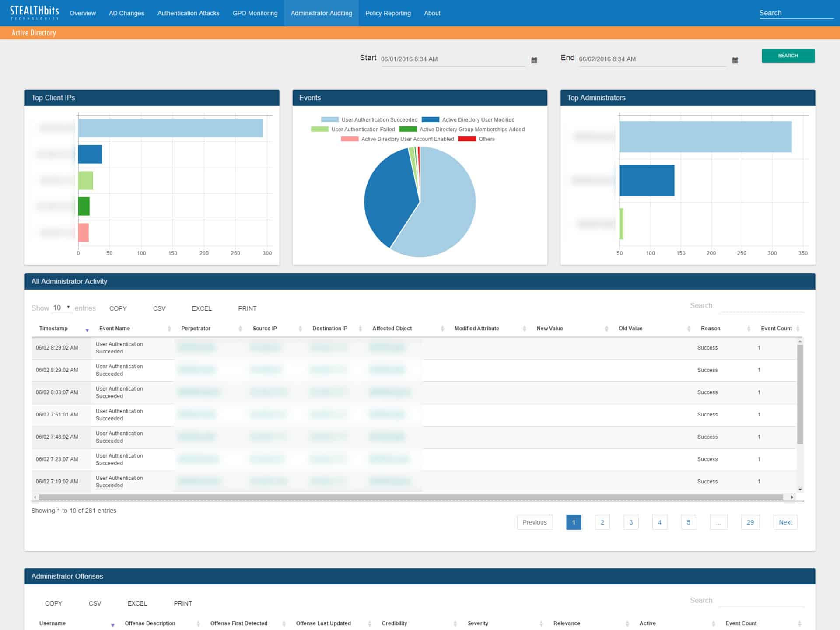Sort by Modified Attribute column
The width and height of the screenshot is (840, 630).
coord(476,329)
